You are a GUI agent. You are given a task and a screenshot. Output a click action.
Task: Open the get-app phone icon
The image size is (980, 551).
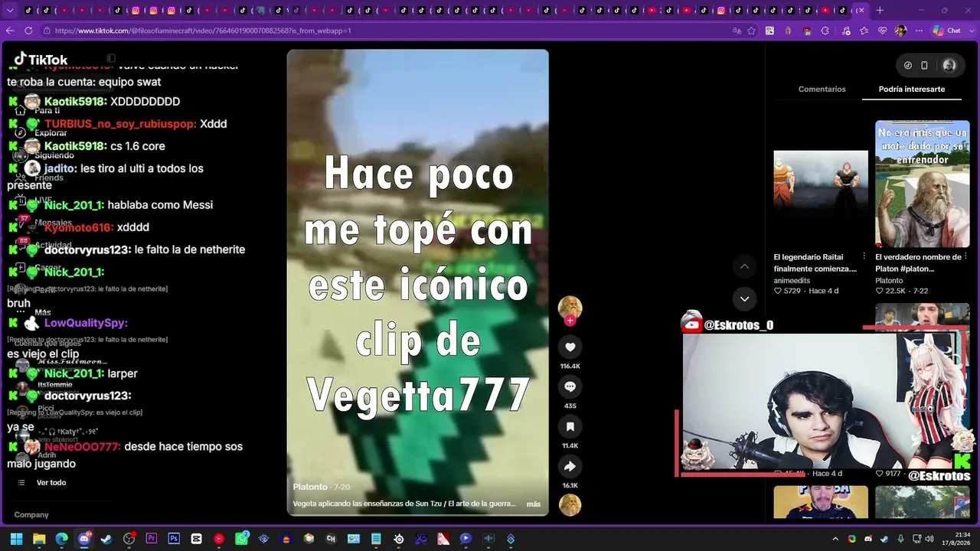(924, 66)
